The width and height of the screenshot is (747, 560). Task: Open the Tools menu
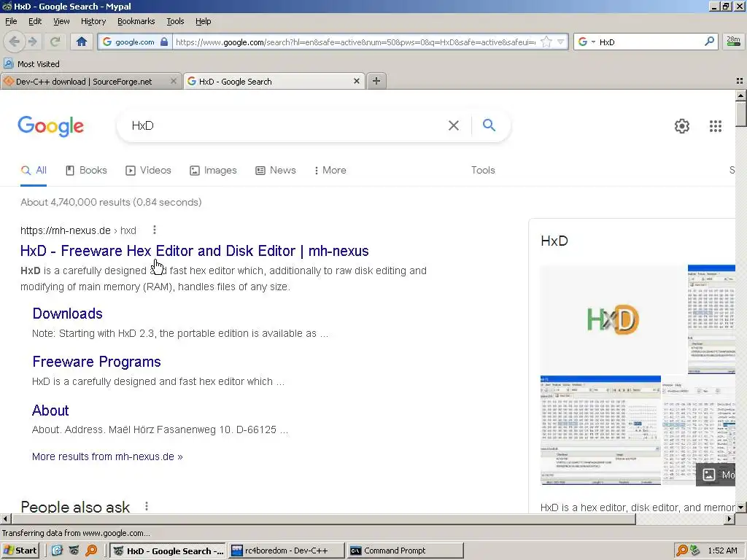[175, 21]
